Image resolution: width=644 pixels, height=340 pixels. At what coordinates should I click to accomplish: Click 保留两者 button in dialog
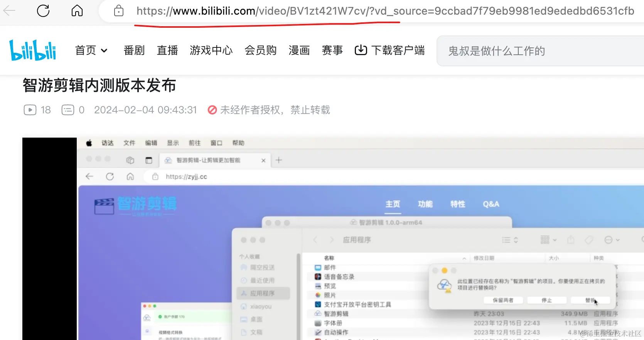503,300
